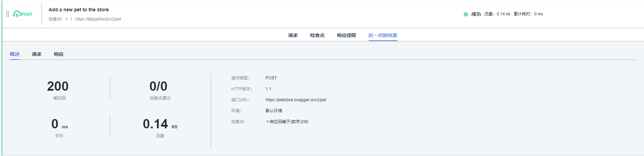This screenshot has width=644, height=156.
Task: Click the large 0.14 KB 流量 figure
Action: [x=155, y=124]
